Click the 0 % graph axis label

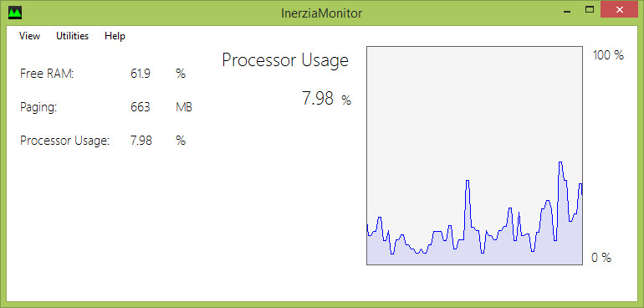[601, 258]
